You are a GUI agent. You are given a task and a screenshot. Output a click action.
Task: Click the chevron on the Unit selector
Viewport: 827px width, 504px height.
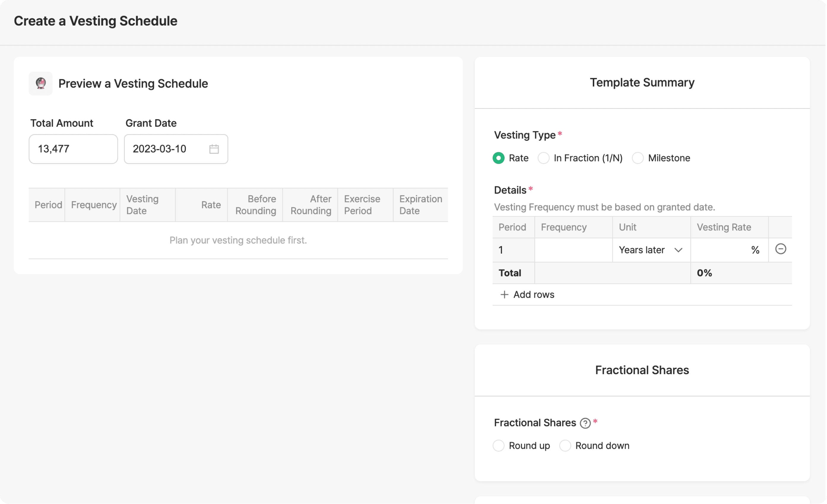[678, 250]
